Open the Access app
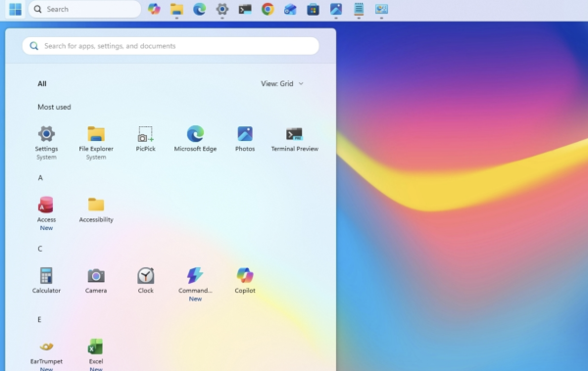Image resolution: width=588 pixels, height=371 pixels. click(46, 213)
